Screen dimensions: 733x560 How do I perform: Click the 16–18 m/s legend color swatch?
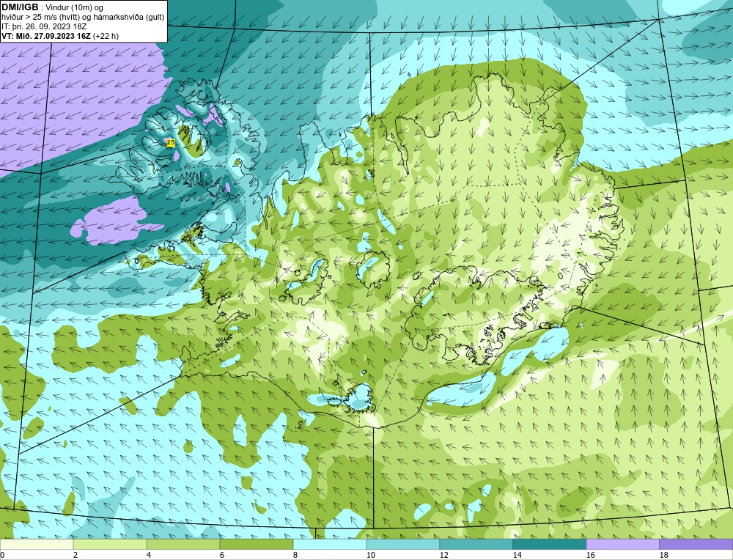click(x=622, y=544)
